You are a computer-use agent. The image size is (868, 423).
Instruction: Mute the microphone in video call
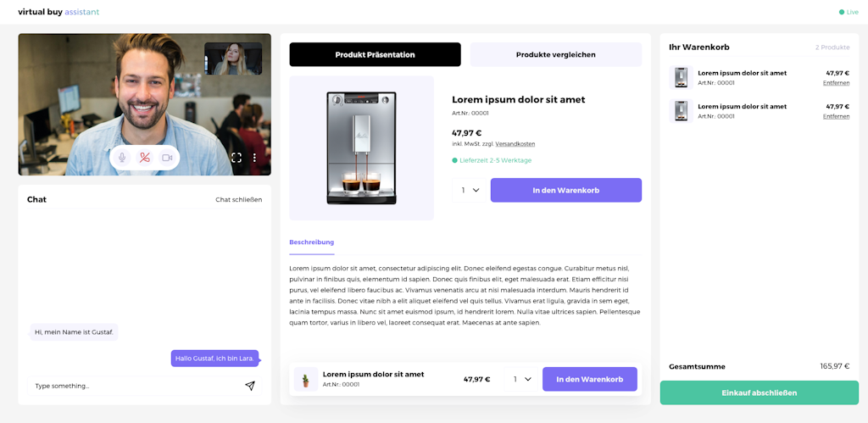click(x=122, y=158)
